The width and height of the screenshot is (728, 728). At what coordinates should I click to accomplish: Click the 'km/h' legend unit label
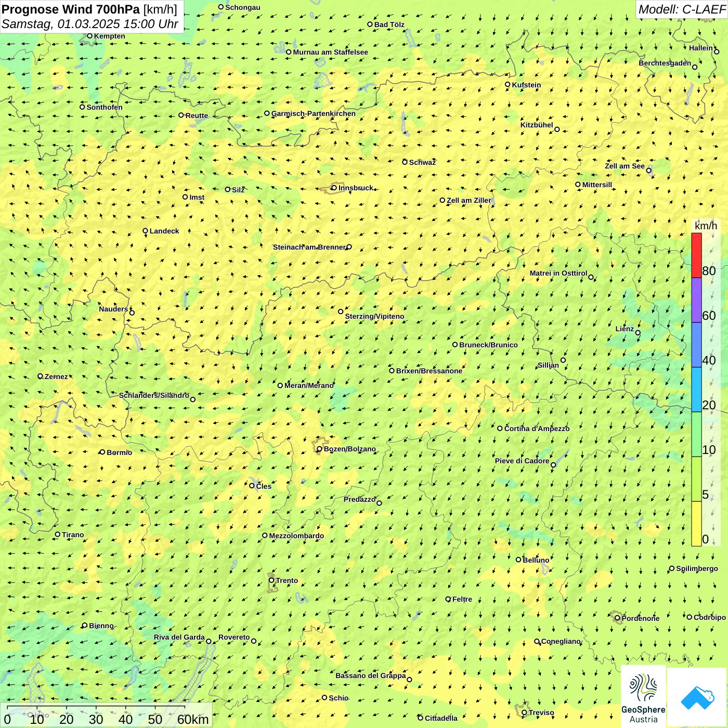coord(706,226)
